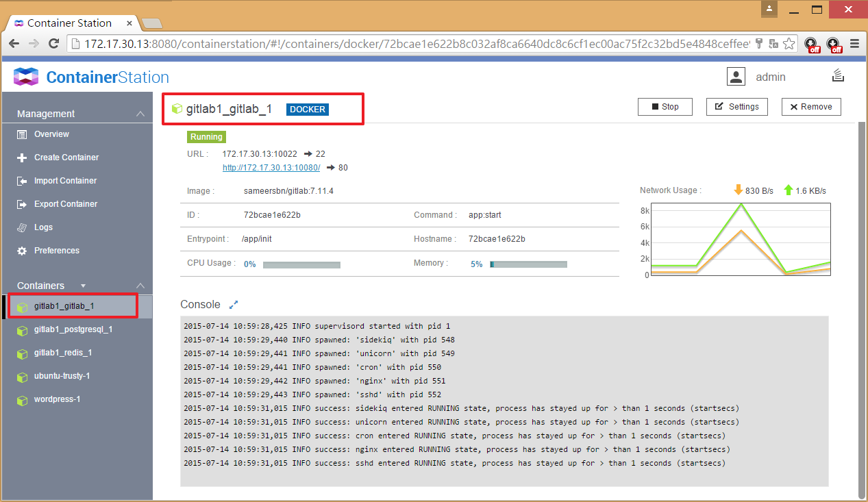Click the admin user account icon
868x502 pixels.
click(x=736, y=76)
